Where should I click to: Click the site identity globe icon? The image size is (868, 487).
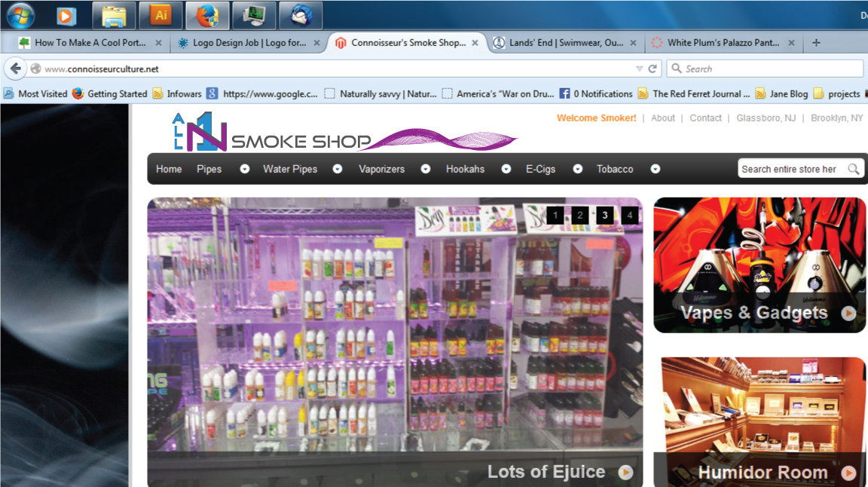point(36,69)
